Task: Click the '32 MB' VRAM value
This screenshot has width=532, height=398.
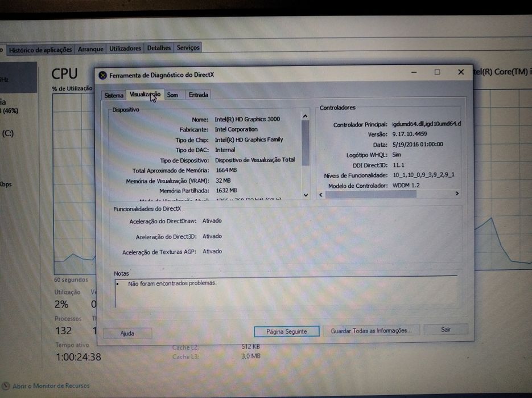Action: (223, 180)
